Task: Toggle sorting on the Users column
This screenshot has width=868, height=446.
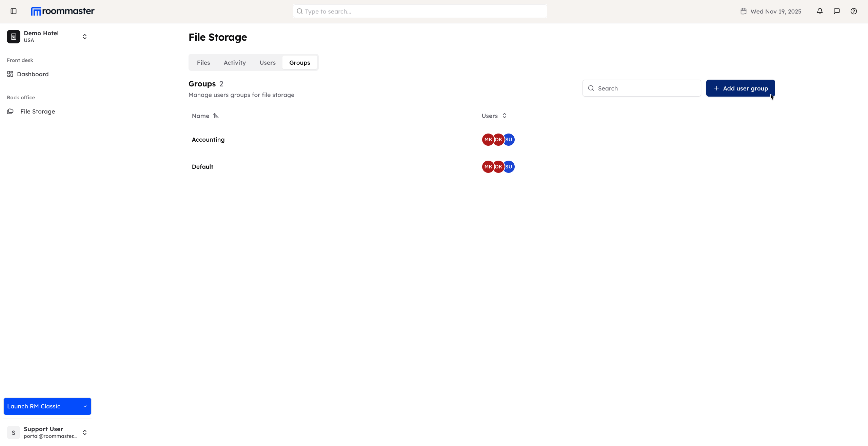Action: click(x=504, y=116)
